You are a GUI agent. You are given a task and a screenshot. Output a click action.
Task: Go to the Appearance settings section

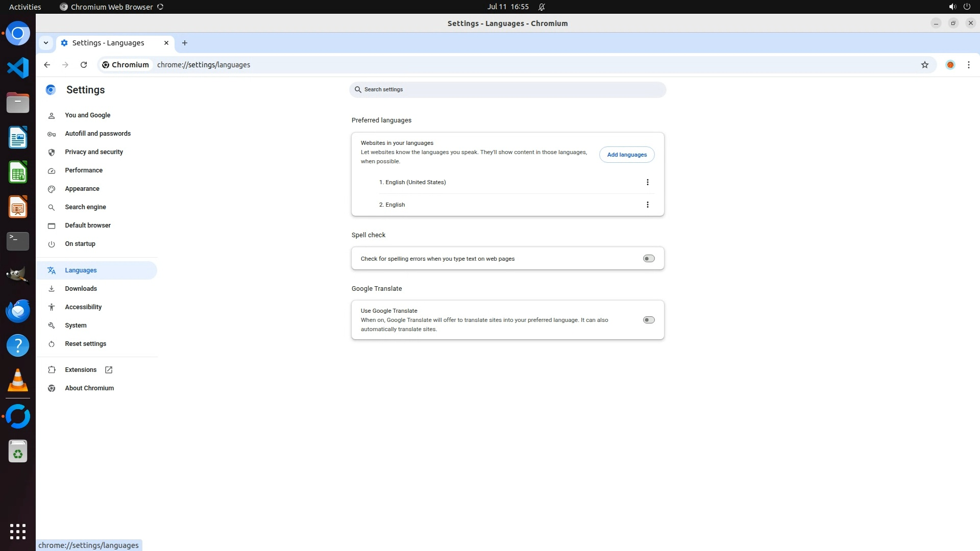tap(82, 189)
